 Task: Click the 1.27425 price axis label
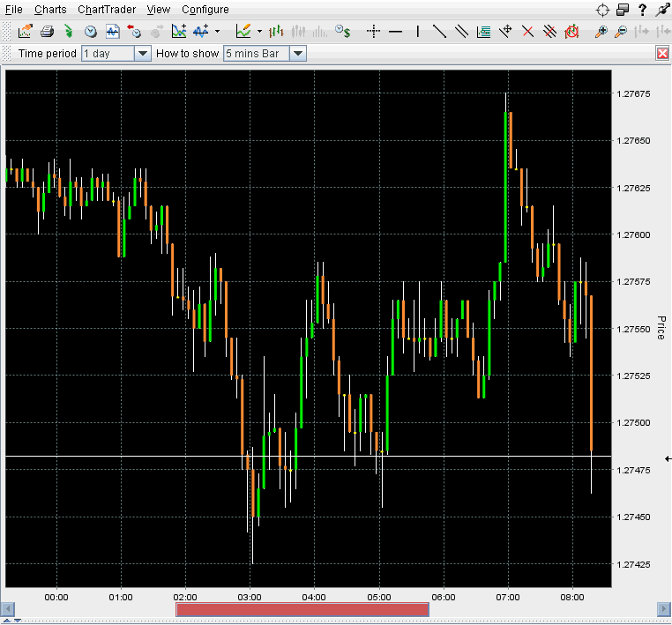point(633,564)
